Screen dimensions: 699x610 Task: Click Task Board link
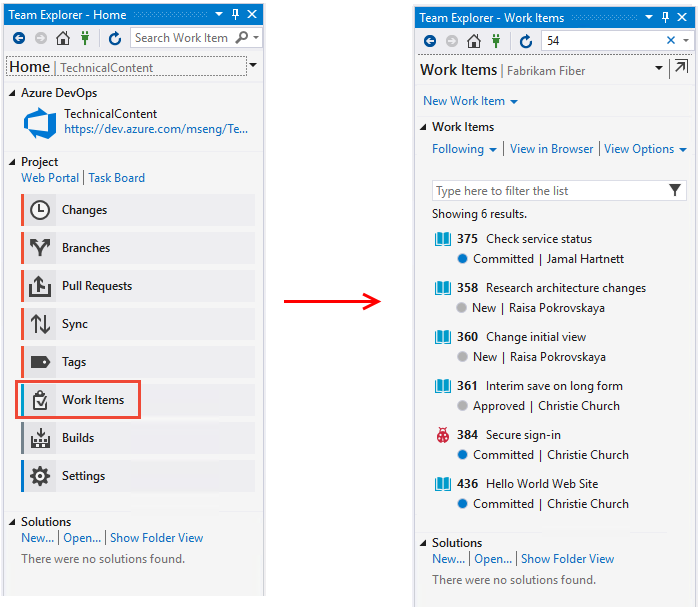116,178
